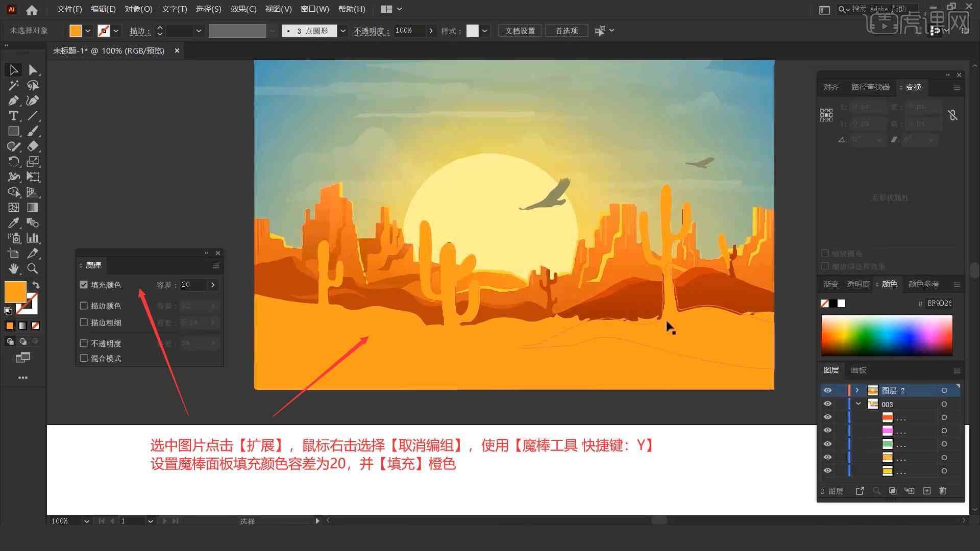The width and height of the screenshot is (980, 551).
Task: Enable 填充颜色 checkbox in Magic Wand
Action: (x=84, y=284)
